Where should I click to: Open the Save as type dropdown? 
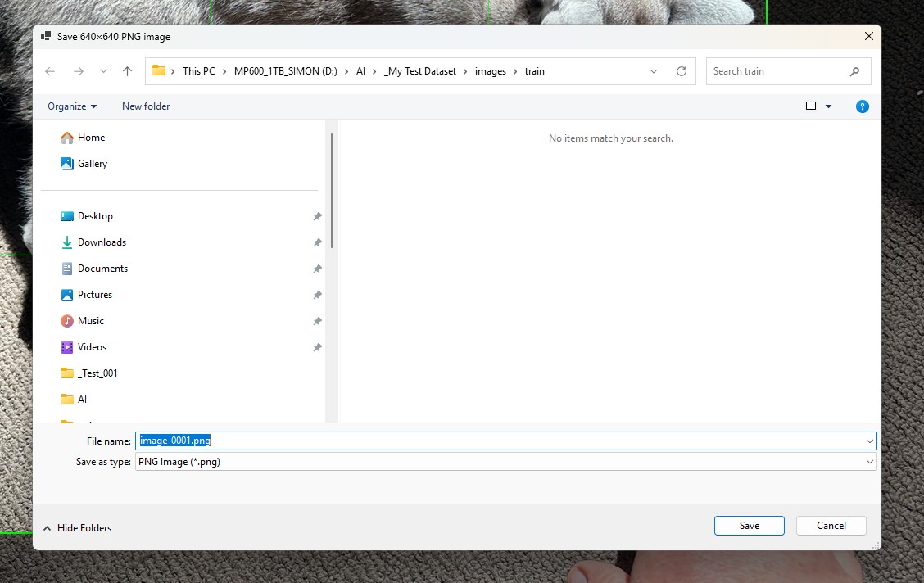(869, 461)
